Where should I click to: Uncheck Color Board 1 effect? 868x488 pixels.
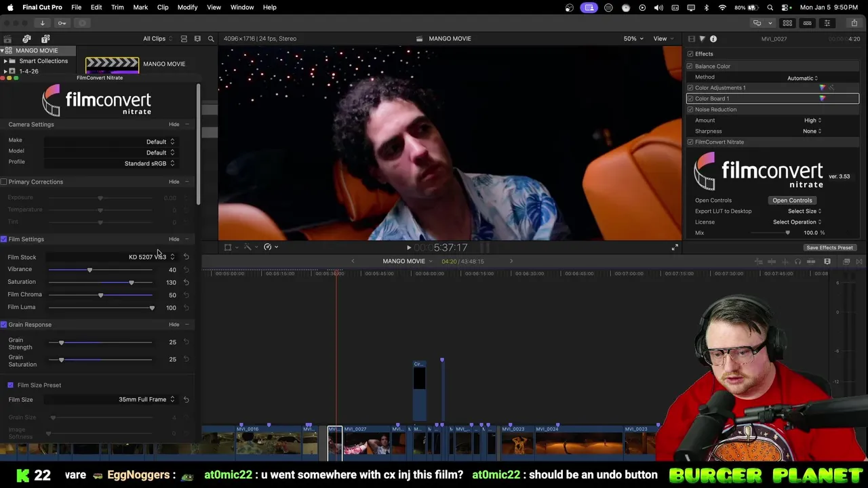[x=690, y=98]
